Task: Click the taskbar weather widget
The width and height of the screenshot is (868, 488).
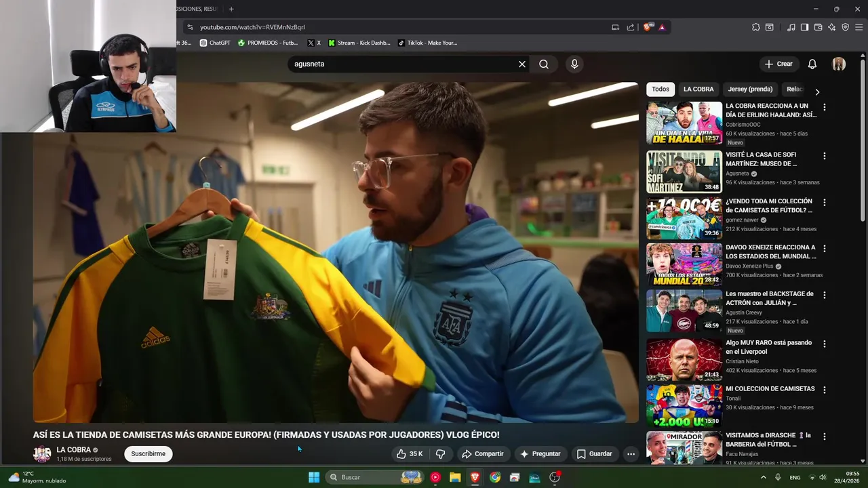Action: [x=37, y=477]
